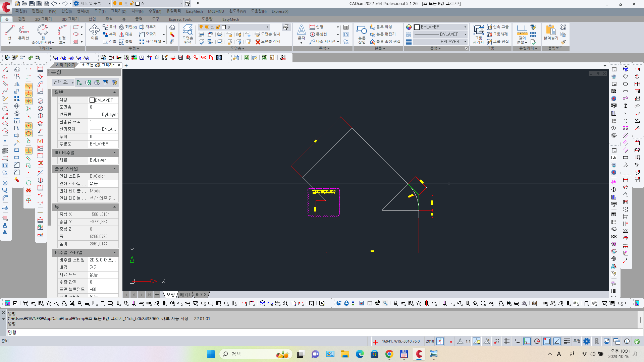Click the 길이 분할 measure tool

coord(522,34)
